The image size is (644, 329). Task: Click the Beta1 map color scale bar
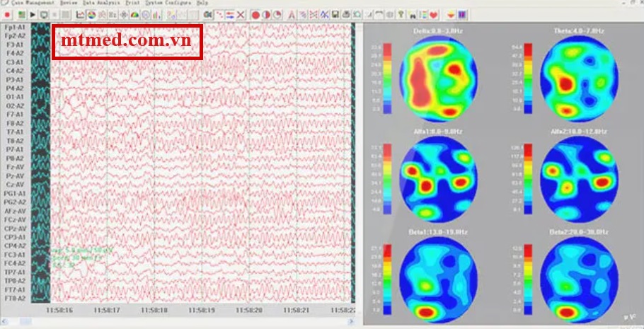pos(387,279)
